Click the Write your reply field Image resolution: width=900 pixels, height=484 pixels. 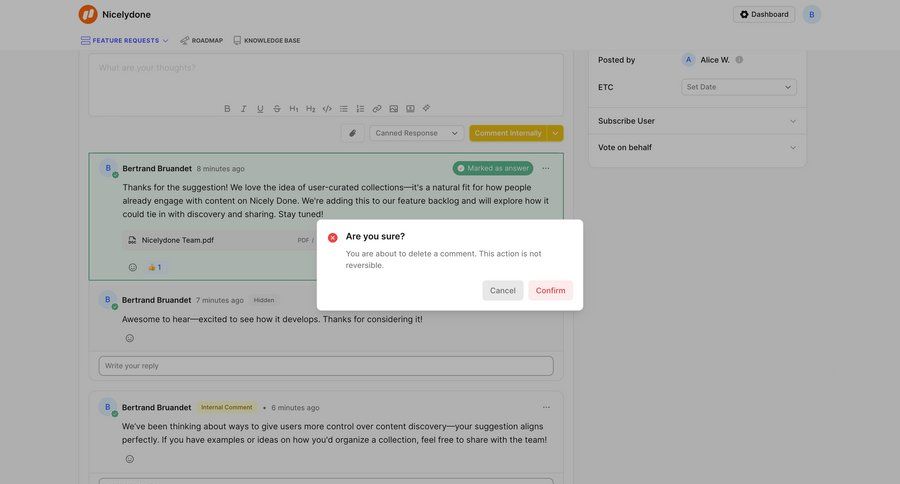[326, 366]
